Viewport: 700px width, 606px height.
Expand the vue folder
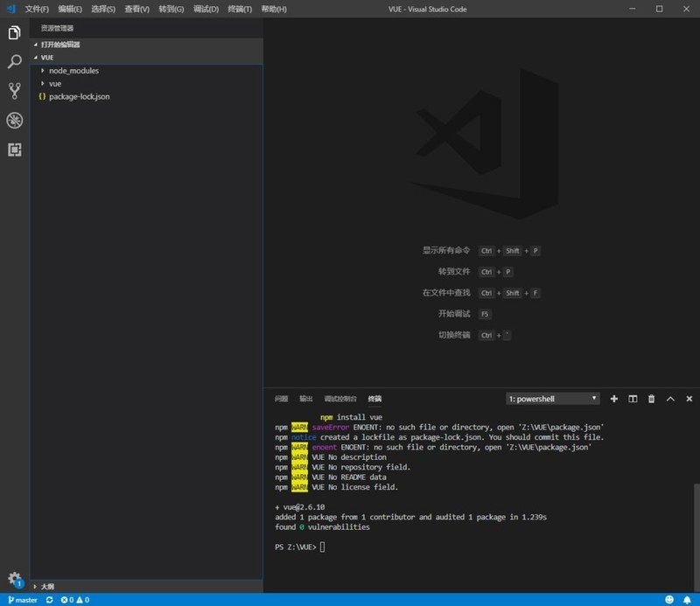pyautogui.click(x=54, y=83)
